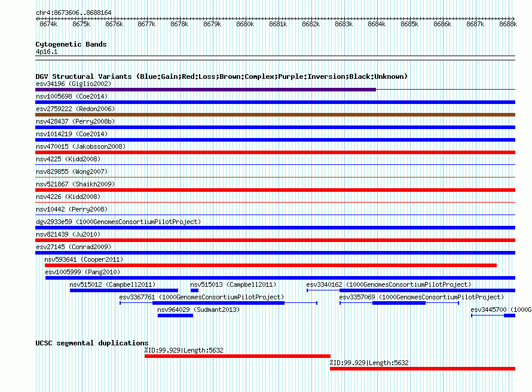Select the esv3367761 thick blue bar
The image size is (532, 392).
[x=219, y=303]
